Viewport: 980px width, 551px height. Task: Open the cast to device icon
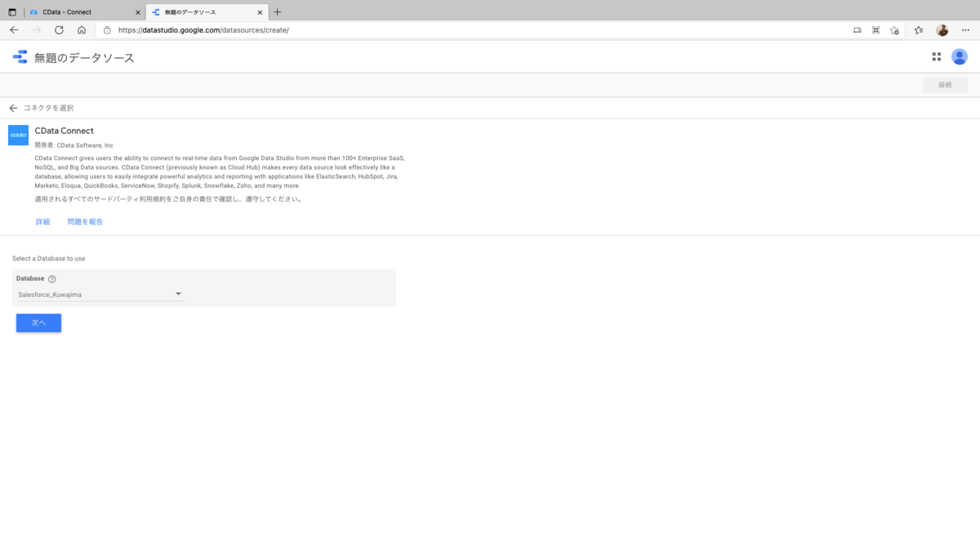tap(857, 30)
